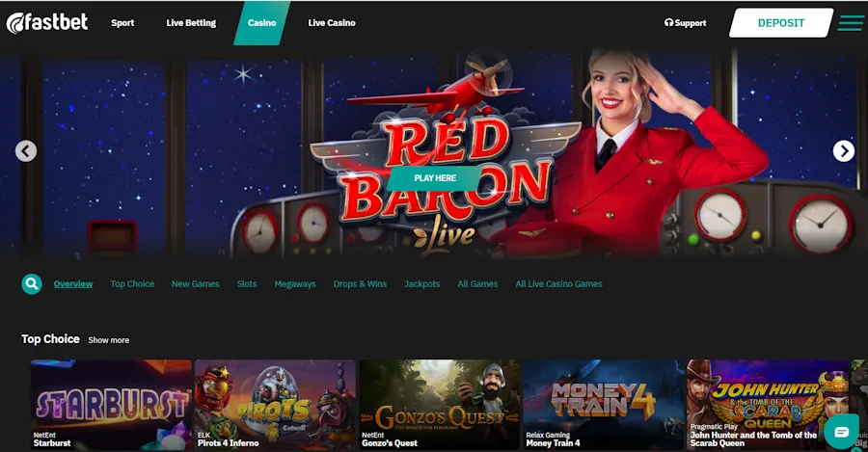Open John Hunter Scarab Queen thumbnail
Image resolution: width=868 pixels, height=452 pixels.
tap(768, 405)
